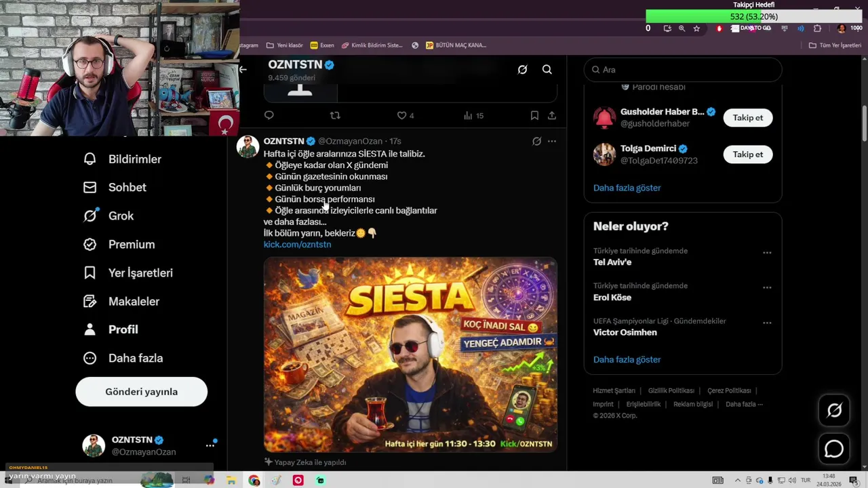Click the Ara search field
The image size is (868, 488).
(x=683, y=70)
